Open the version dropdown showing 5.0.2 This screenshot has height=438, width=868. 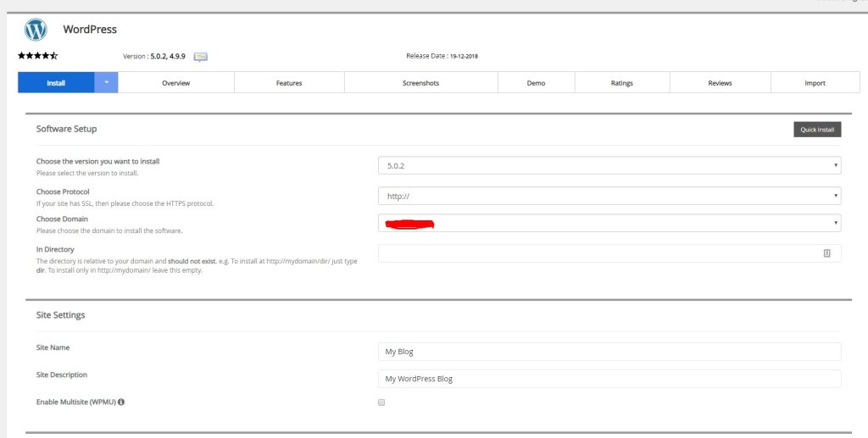609,165
